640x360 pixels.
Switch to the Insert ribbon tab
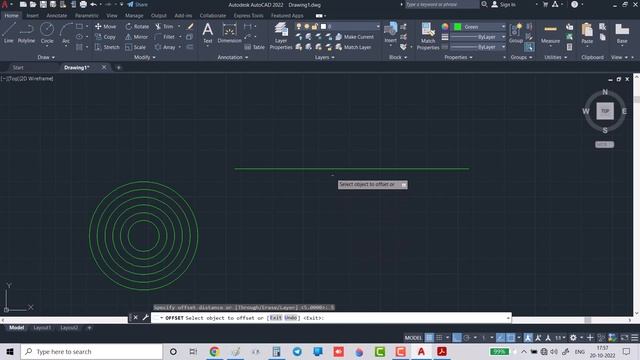32,16
